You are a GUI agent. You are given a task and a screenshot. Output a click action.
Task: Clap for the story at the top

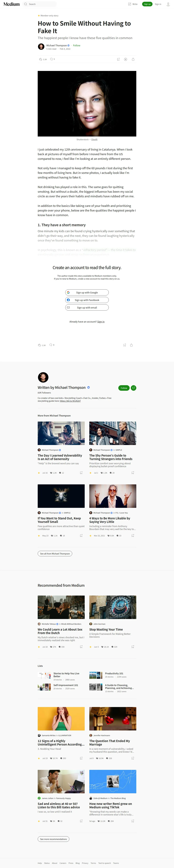40,59
